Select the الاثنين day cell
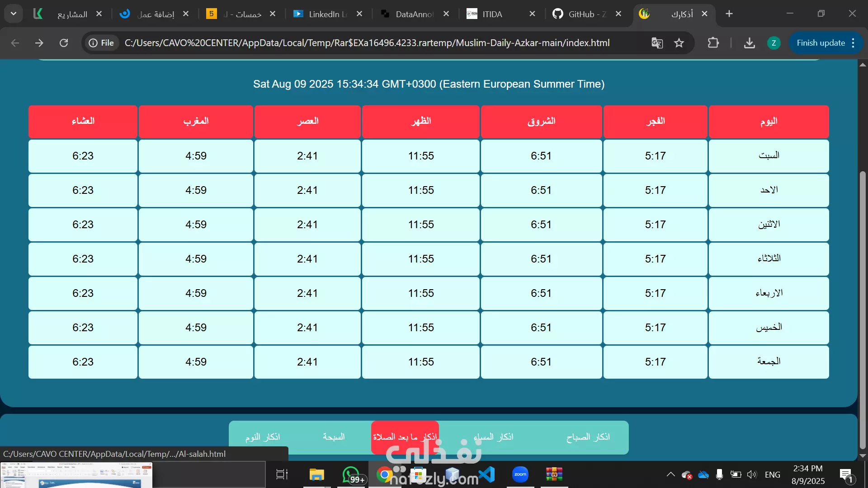Image resolution: width=868 pixels, height=488 pixels. (x=769, y=225)
